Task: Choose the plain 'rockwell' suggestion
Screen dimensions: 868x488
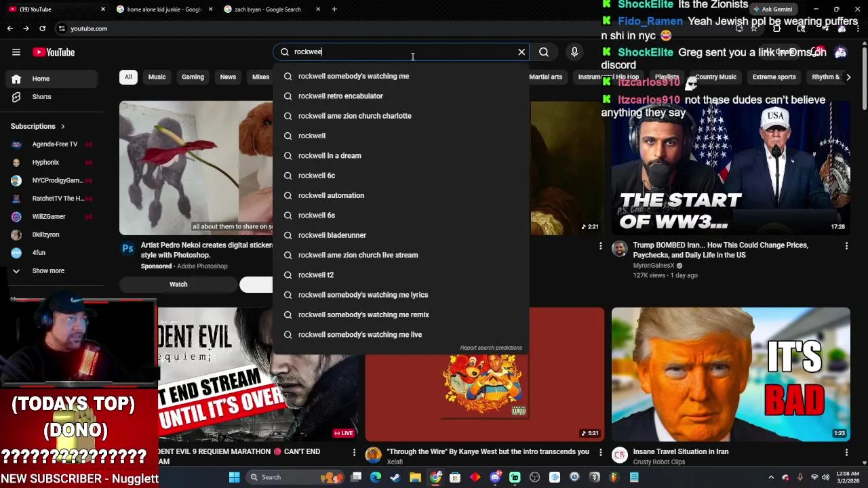Action: point(401,136)
